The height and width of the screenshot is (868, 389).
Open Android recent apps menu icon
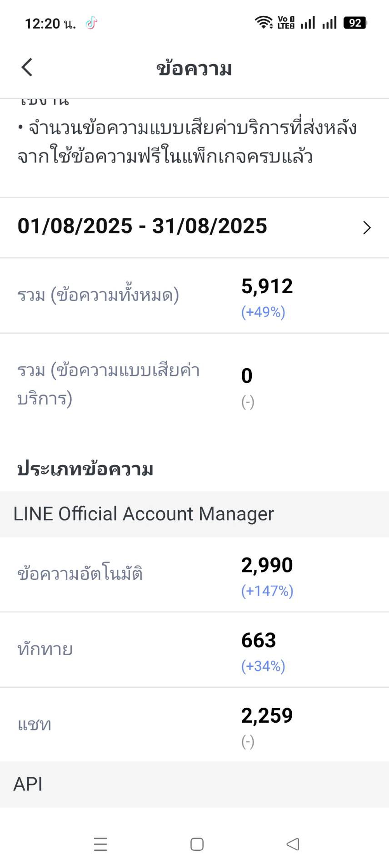(x=100, y=844)
